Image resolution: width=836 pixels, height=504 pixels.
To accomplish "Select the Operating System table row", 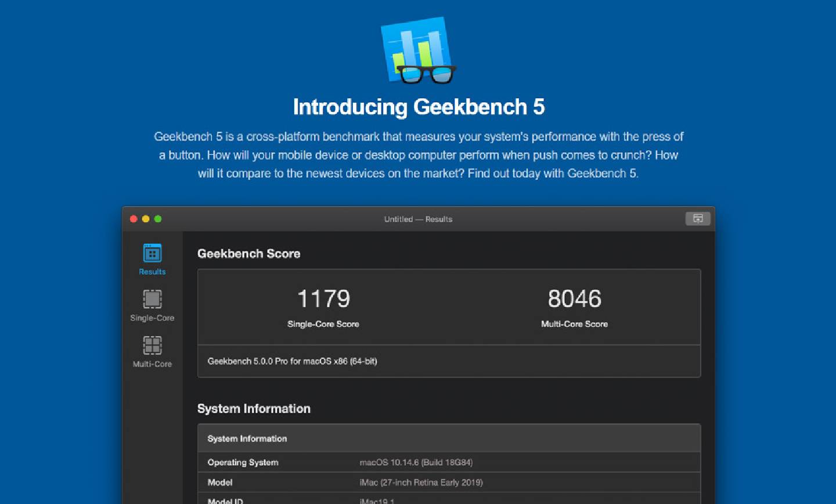I will [449, 462].
